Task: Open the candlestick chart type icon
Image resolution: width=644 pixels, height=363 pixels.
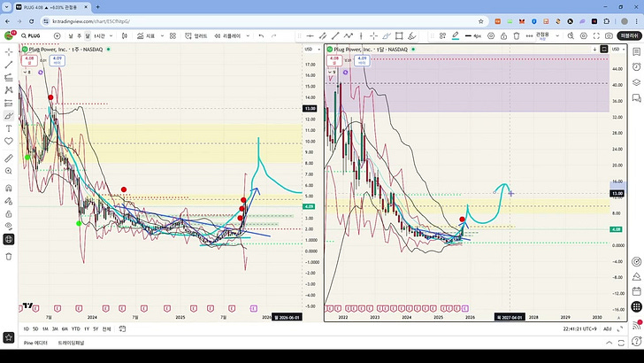Action: click(126, 35)
